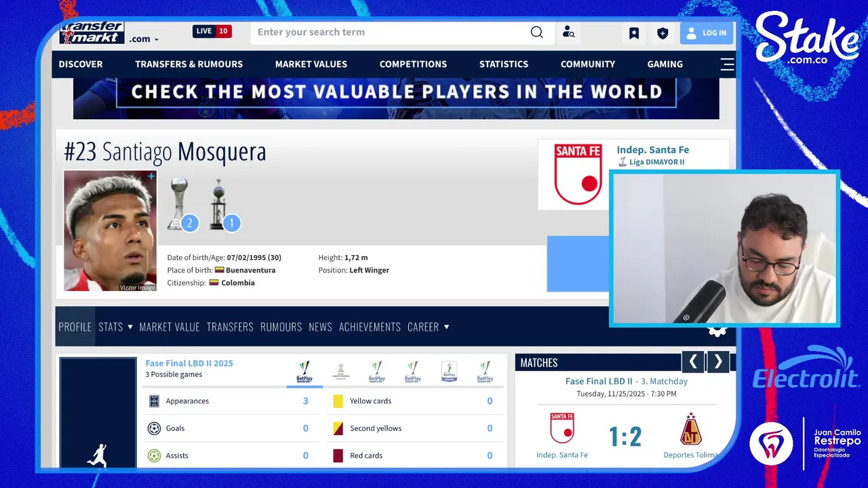The width and height of the screenshot is (868, 488).
Task: Open the COMMUNITY menu
Action: coord(588,64)
